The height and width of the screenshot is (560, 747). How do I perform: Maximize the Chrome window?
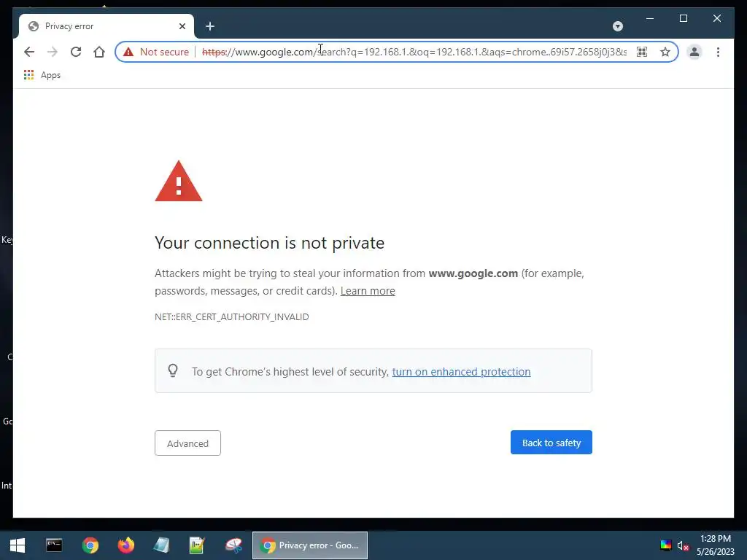683,18
